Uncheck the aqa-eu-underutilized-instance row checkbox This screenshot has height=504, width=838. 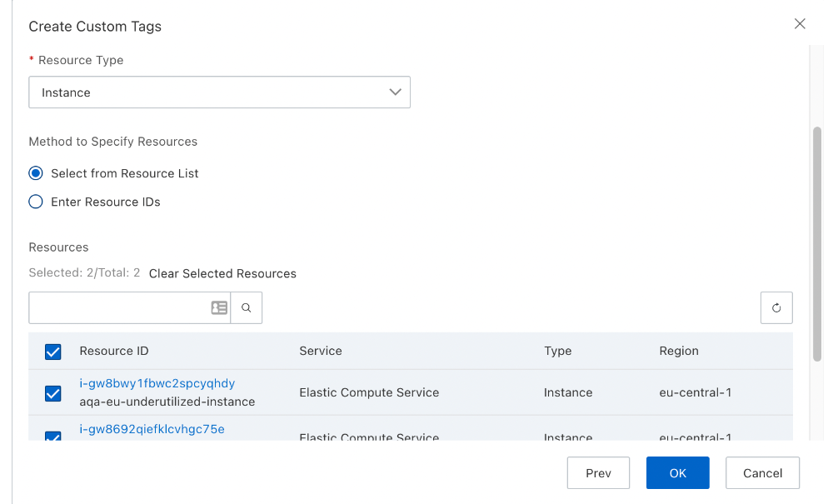click(53, 393)
